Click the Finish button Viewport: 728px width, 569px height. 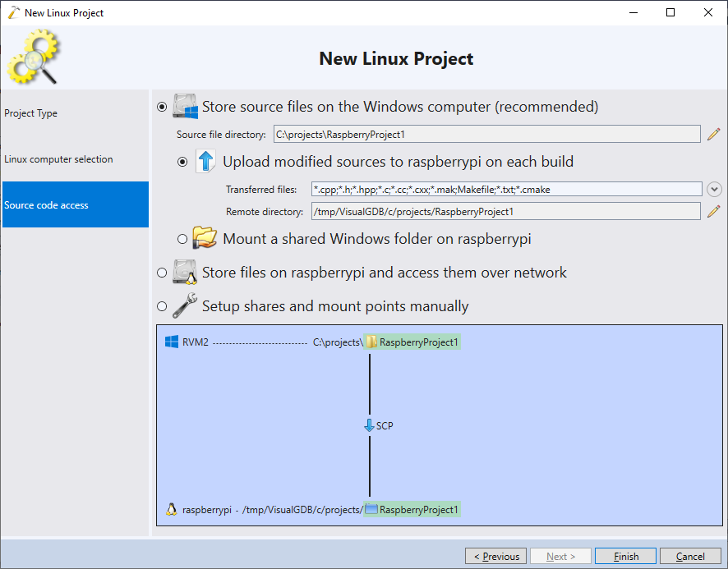point(625,556)
